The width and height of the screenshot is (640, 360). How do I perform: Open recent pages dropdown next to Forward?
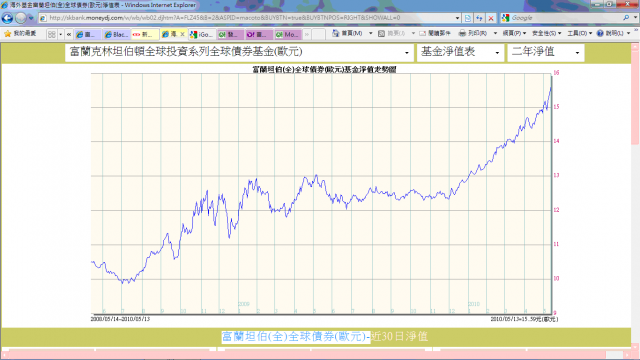click(31, 18)
